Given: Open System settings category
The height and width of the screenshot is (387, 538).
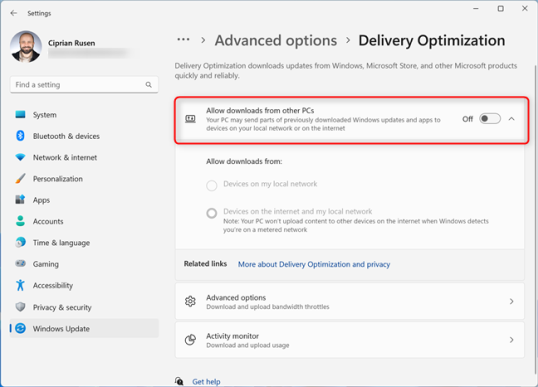Looking at the screenshot, I should pyautogui.click(x=84, y=115).
